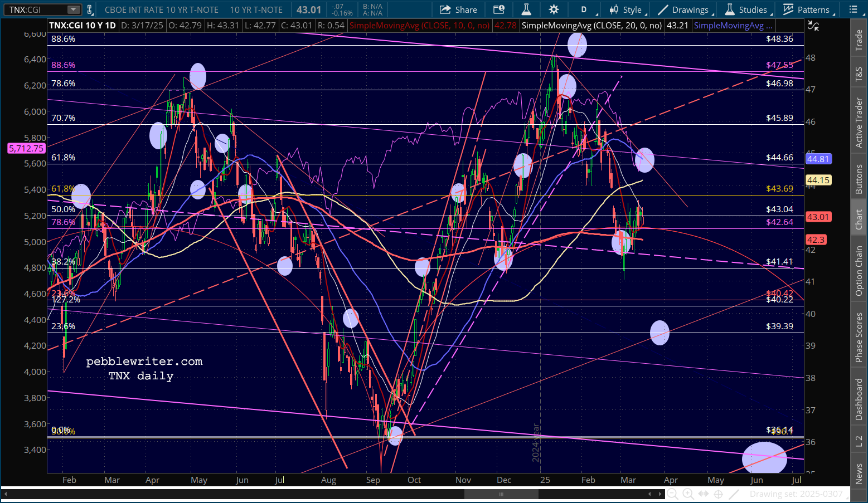The image size is (868, 503).
Task: Switch to the Option Chain side tab
Action: tap(859, 271)
